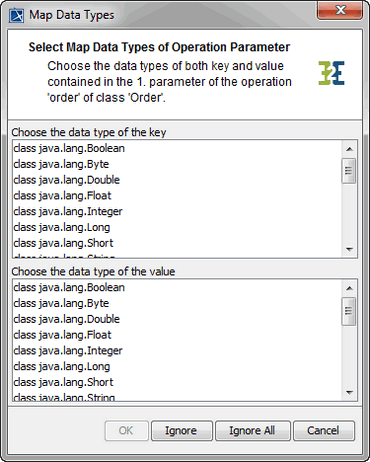This screenshot has height=462, width=370.
Task: Select java.lang.Byte in the value list
Action: 177,303
